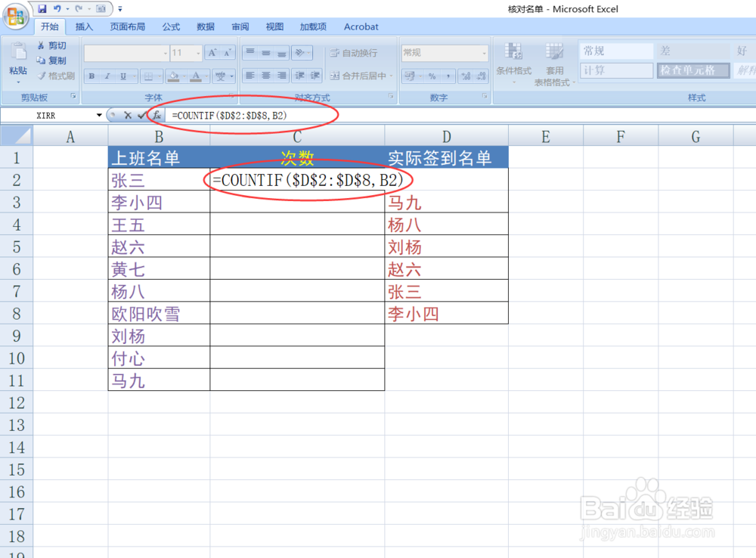Switch to the Acrobat ribbon tab
756x558 pixels.
pyautogui.click(x=361, y=26)
